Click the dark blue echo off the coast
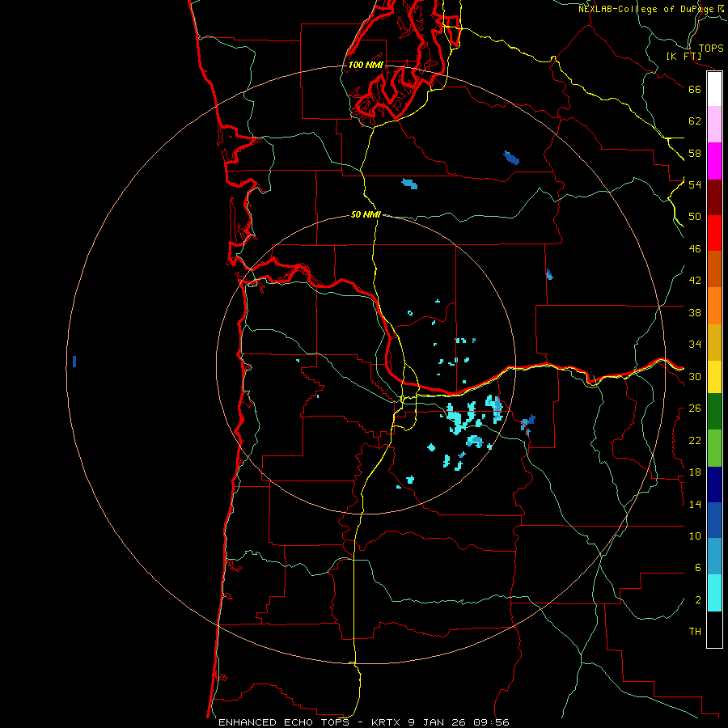 point(74,362)
